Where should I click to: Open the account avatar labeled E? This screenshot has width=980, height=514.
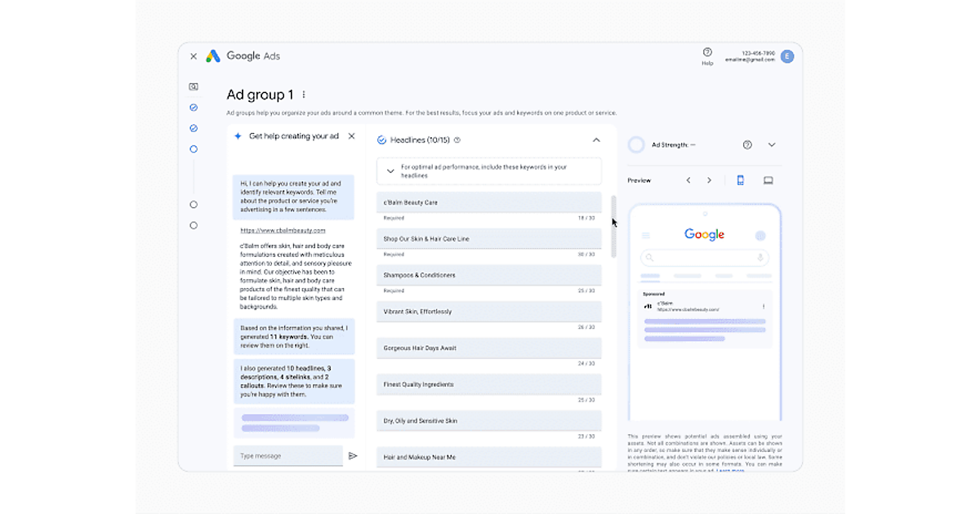click(x=787, y=56)
